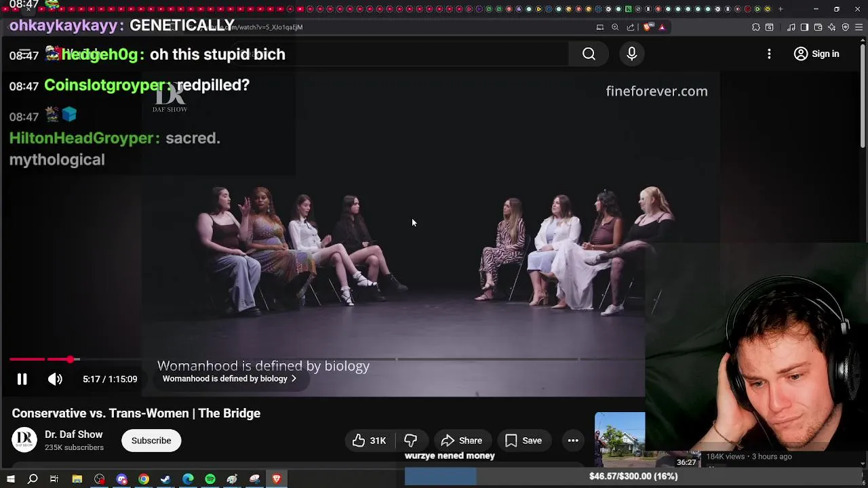Dislike the video with thumbs down
Screen dimensions: 868x488
click(x=410, y=441)
